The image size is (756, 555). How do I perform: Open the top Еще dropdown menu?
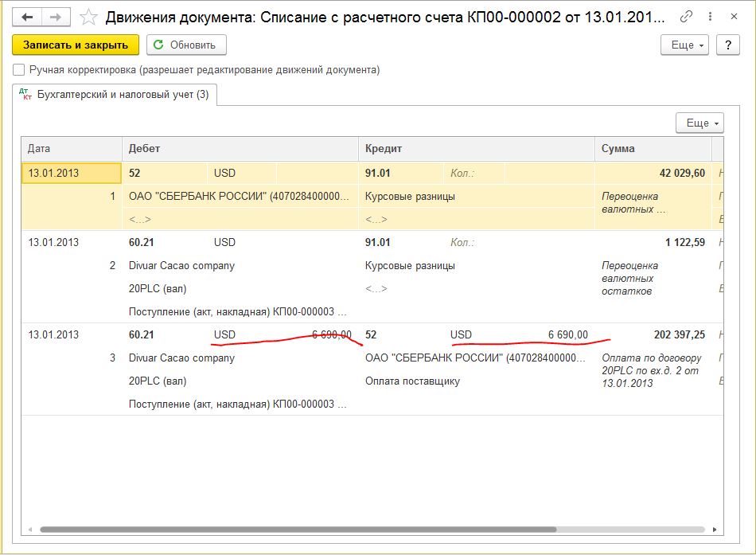[684, 45]
